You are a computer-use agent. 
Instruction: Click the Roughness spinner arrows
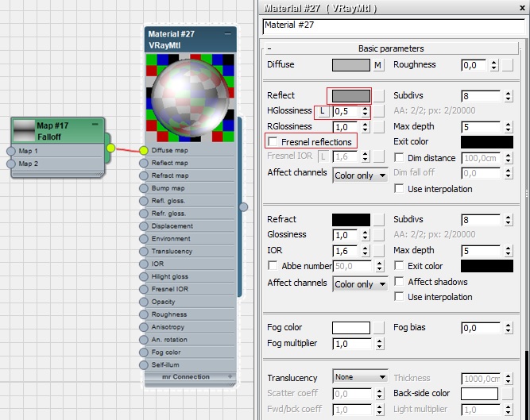coord(494,65)
